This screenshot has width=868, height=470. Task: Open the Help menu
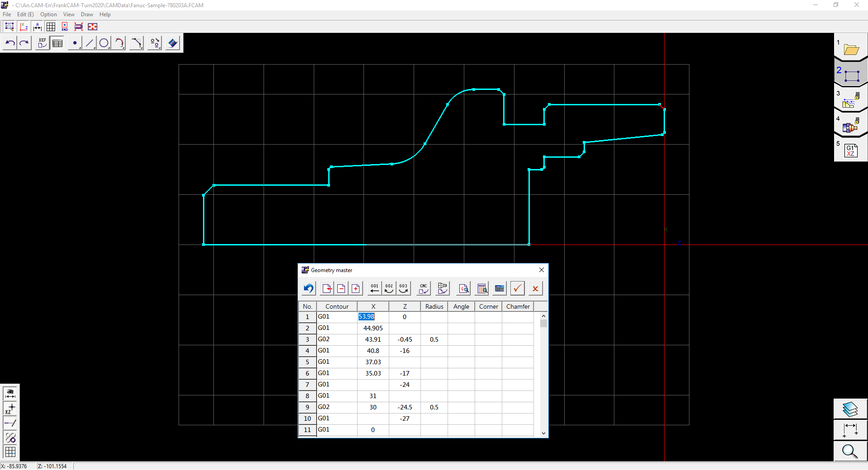[105, 14]
